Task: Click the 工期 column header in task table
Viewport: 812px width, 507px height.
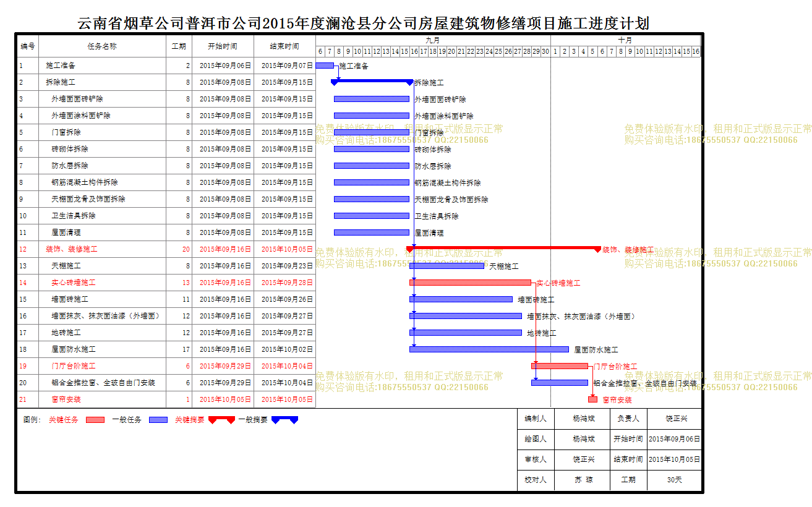Action: click(x=179, y=46)
